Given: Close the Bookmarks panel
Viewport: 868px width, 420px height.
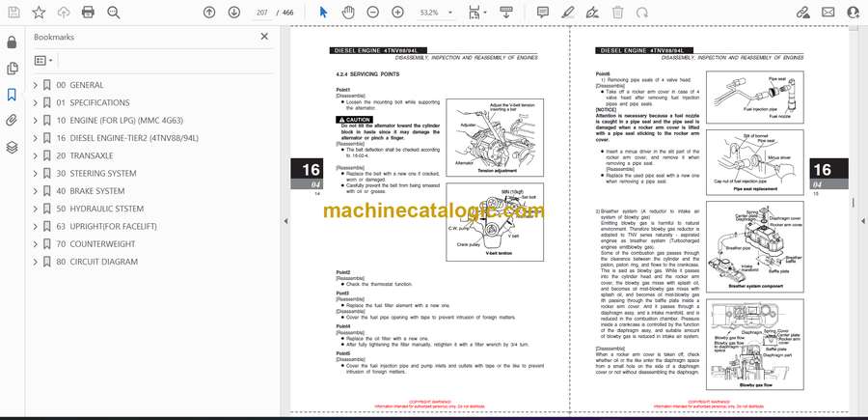Looking at the screenshot, I should tap(264, 37).
